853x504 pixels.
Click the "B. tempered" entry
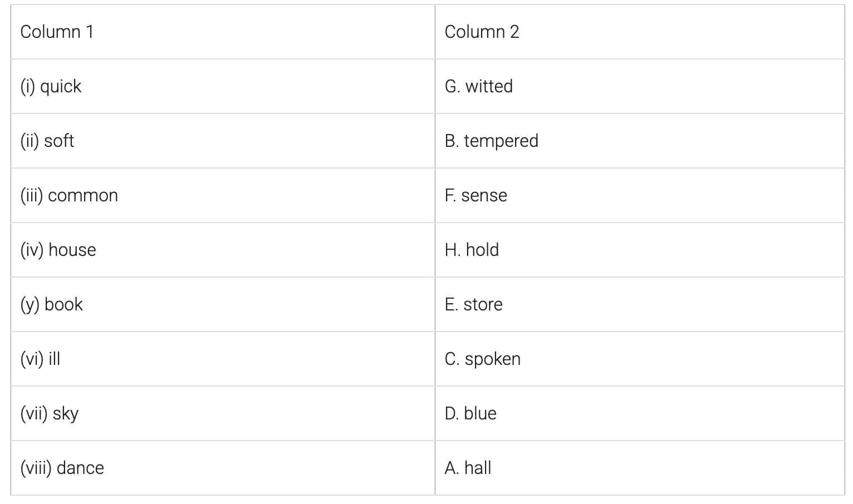(x=491, y=141)
